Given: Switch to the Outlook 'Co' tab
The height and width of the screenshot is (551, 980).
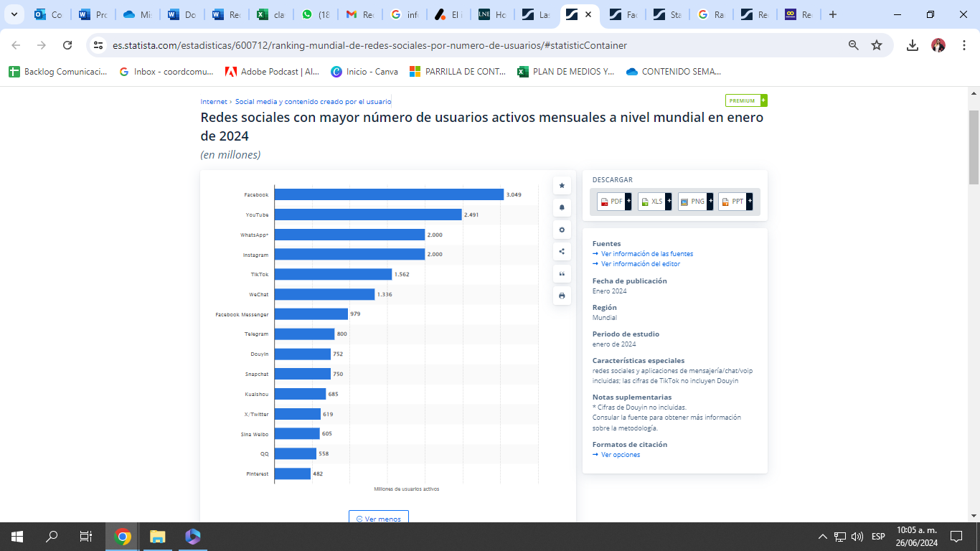Looking at the screenshot, I should tap(48, 14).
